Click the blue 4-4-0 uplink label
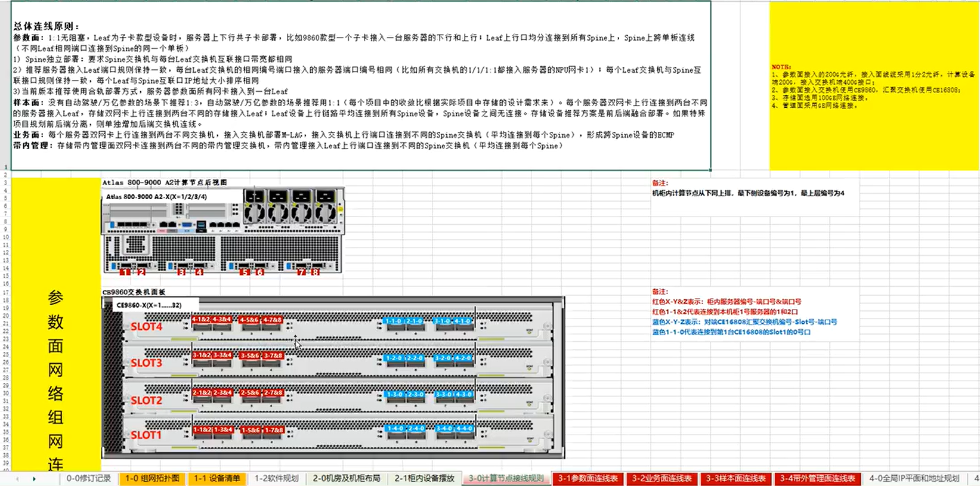 (x=465, y=428)
